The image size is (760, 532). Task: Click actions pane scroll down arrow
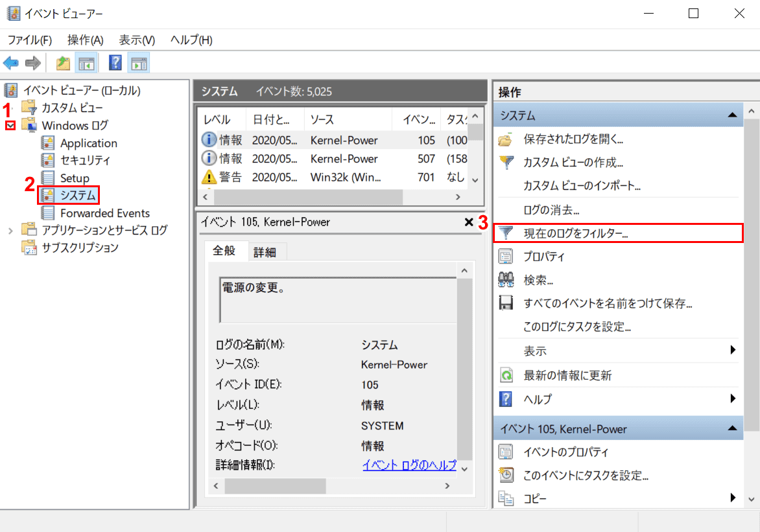(x=752, y=499)
